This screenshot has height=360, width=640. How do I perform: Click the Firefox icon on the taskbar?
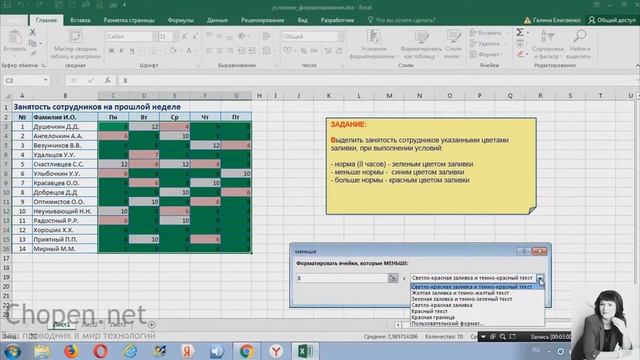point(71,351)
